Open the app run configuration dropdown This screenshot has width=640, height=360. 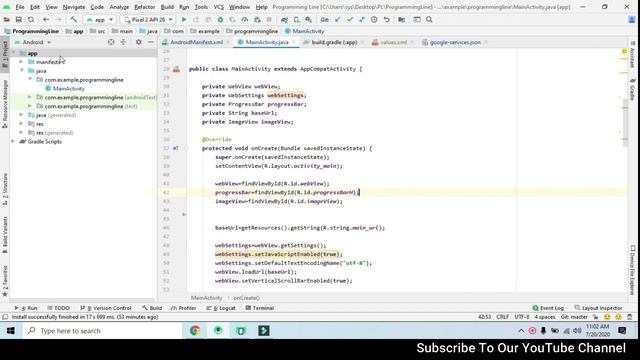100,20
